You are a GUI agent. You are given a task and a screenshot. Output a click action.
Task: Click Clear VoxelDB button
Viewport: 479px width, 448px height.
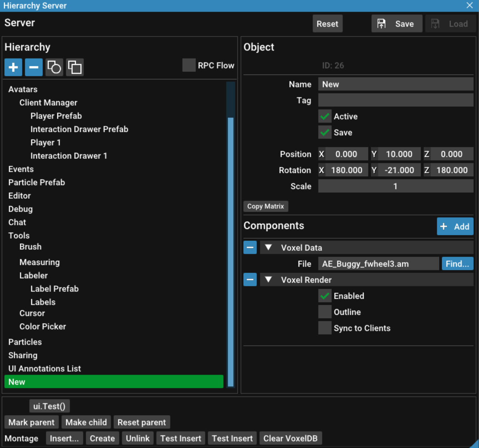tap(291, 438)
